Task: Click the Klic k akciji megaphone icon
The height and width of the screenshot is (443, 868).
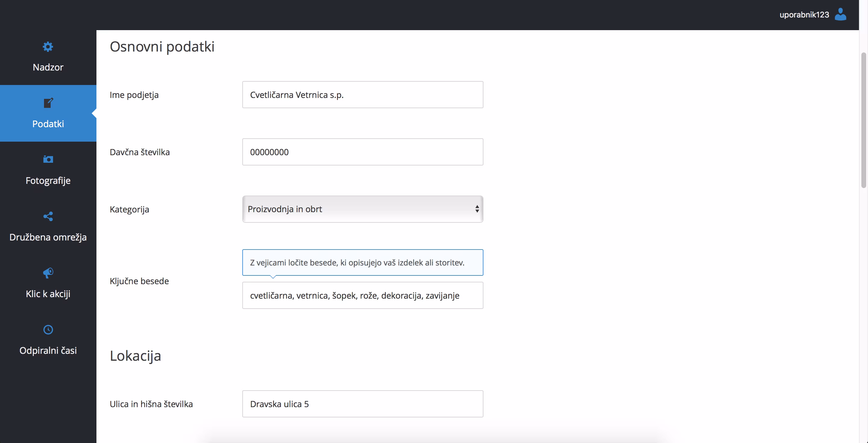Action: tap(48, 272)
